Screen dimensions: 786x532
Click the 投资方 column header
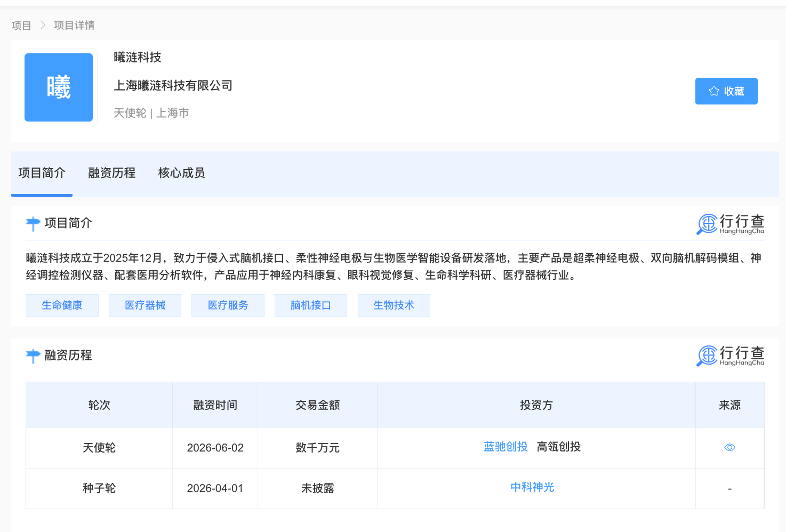[536, 405]
